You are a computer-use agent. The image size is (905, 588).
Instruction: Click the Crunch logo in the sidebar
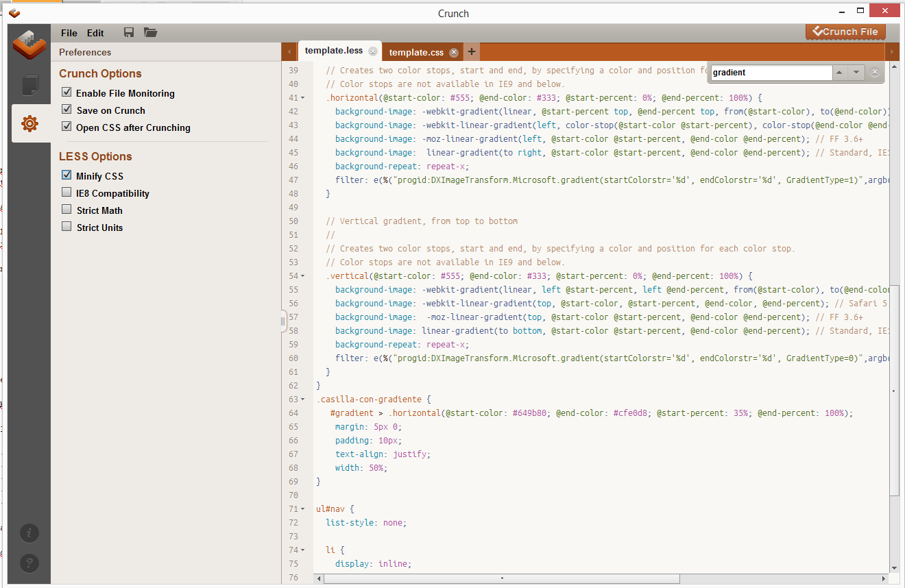30,46
